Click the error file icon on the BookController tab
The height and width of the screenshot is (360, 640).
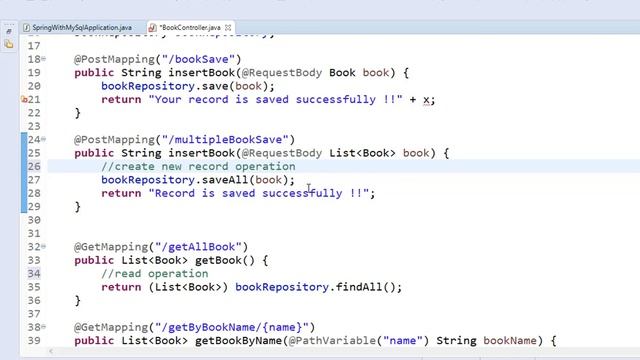tap(152, 28)
